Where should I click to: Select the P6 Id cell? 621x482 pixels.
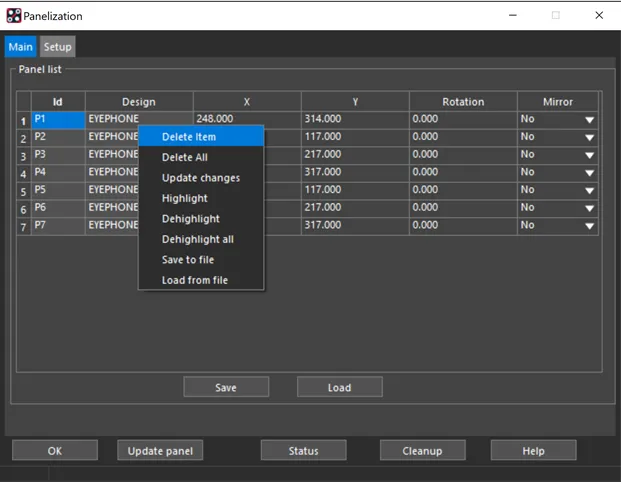(58, 208)
